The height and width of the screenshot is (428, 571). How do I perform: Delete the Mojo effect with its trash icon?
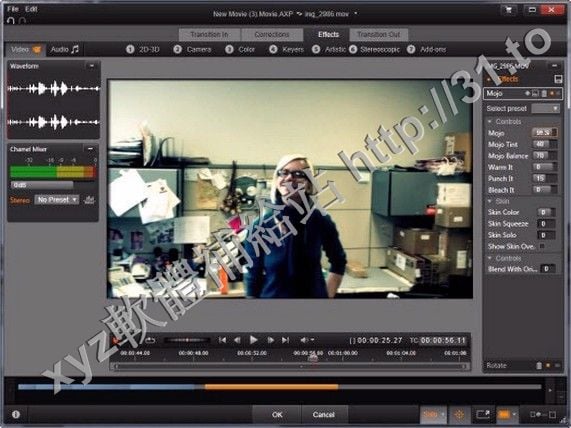(544, 94)
